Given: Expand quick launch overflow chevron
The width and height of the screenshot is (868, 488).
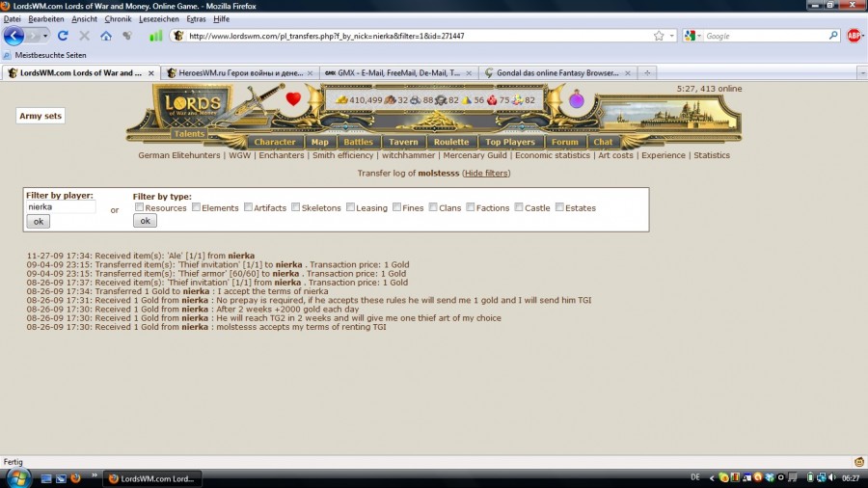Looking at the screenshot, I should (95, 475).
